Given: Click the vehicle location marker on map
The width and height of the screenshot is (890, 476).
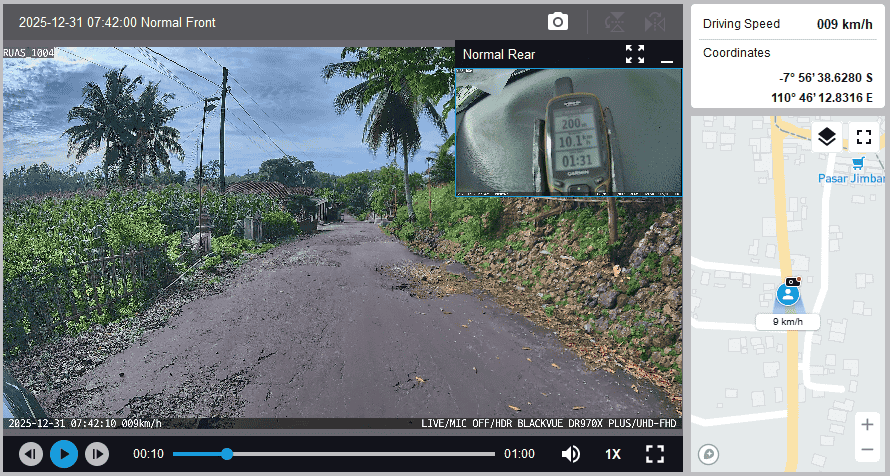Looking at the screenshot, I should (788, 295).
